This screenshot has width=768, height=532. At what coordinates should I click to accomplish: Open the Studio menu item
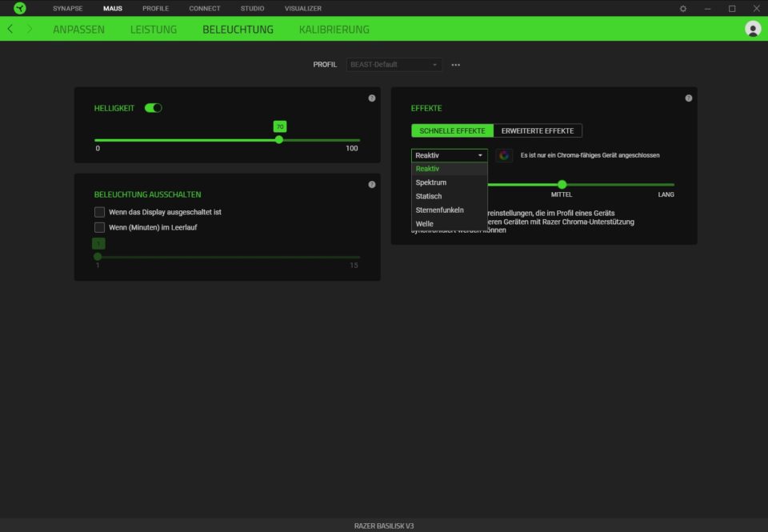(252, 8)
